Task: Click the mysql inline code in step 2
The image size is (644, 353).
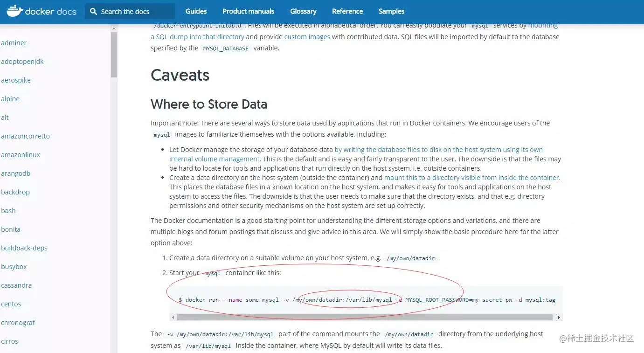Action: (x=212, y=273)
